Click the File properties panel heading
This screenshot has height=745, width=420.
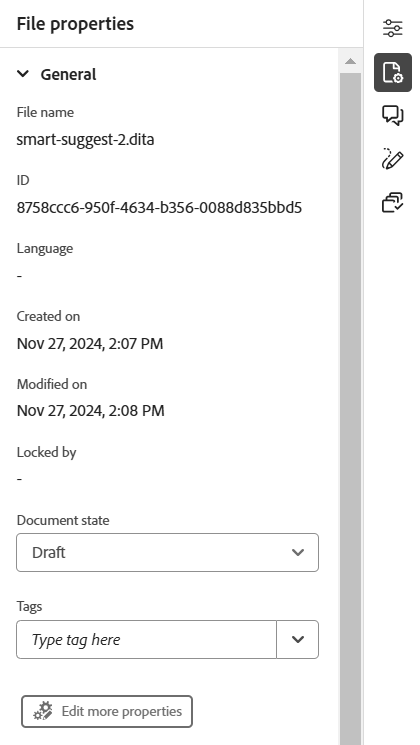click(x=75, y=24)
